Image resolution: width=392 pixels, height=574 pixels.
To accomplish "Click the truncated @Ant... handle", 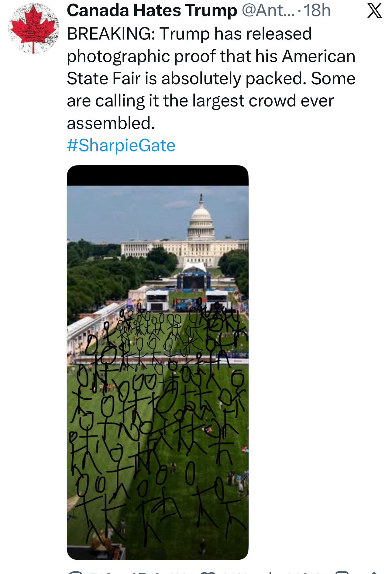I will click(268, 11).
